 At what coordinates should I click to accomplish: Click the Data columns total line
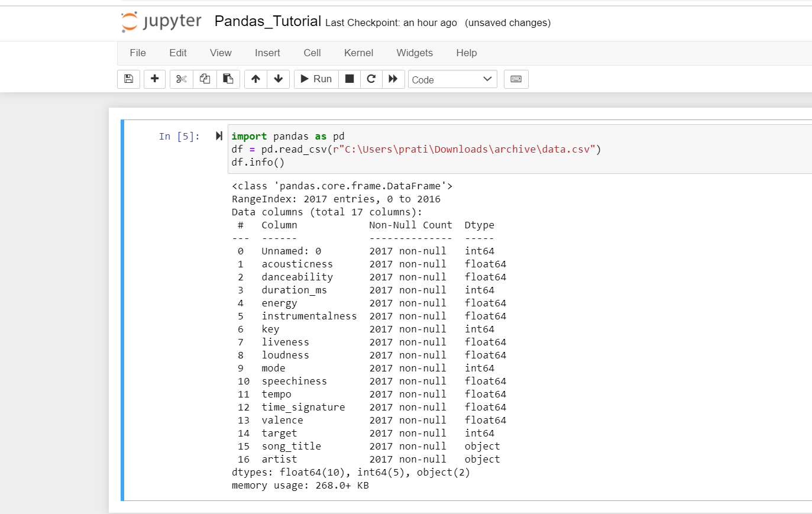click(327, 212)
